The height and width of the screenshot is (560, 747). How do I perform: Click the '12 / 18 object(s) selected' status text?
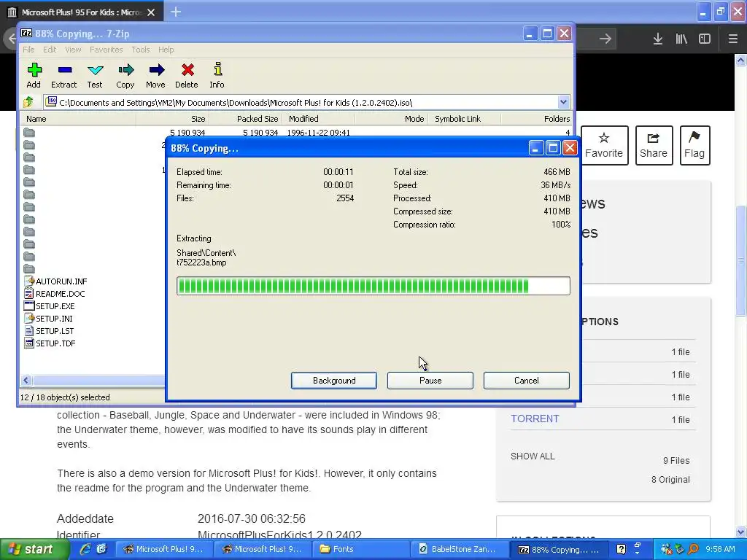coord(65,397)
